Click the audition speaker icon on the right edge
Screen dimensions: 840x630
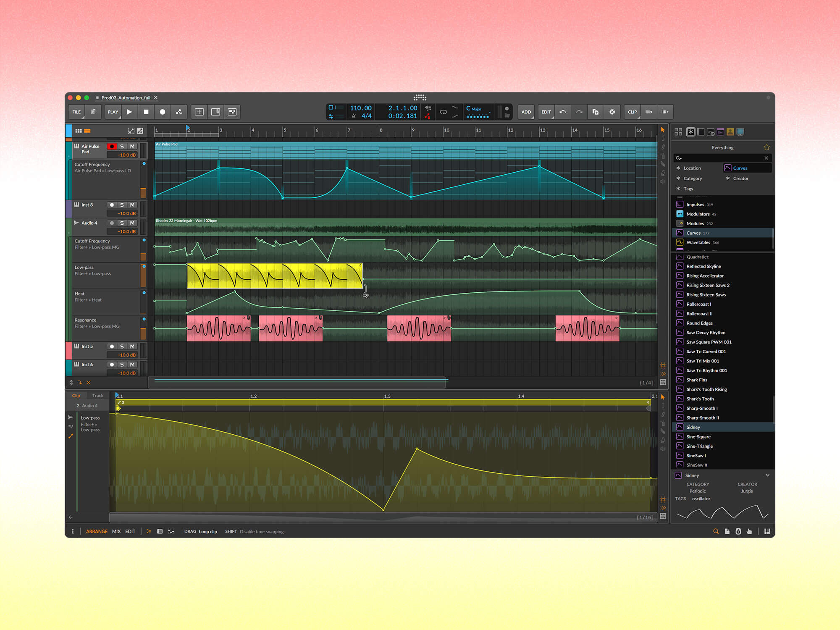(x=663, y=181)
